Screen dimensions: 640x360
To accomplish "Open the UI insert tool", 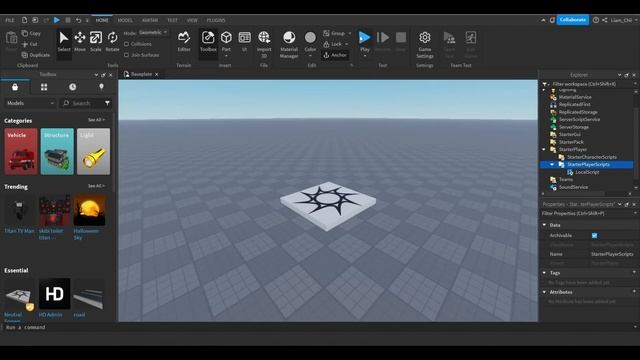I will (244, 41).
